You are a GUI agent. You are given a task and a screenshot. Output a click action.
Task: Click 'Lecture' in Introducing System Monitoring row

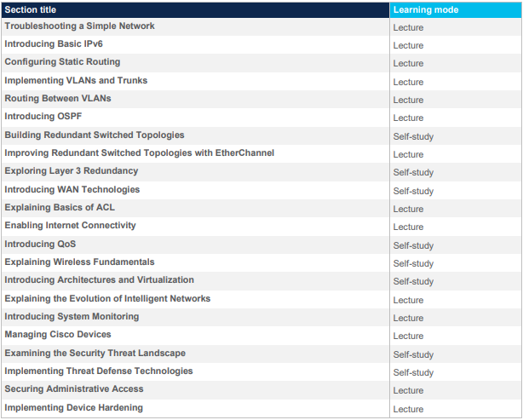pos(408,319)
